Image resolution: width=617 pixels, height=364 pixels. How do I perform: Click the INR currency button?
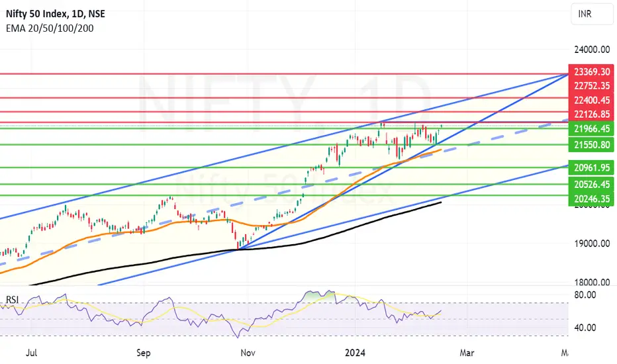click(x=592, y=14)
